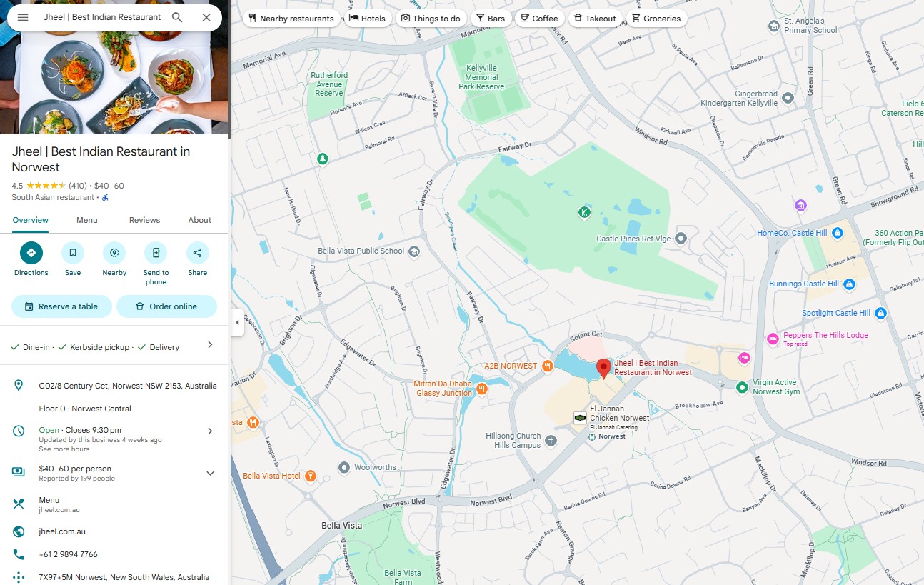This screenshot has width=924, height=585.
Task: Click Order online button
Action: tap(166, 306)
